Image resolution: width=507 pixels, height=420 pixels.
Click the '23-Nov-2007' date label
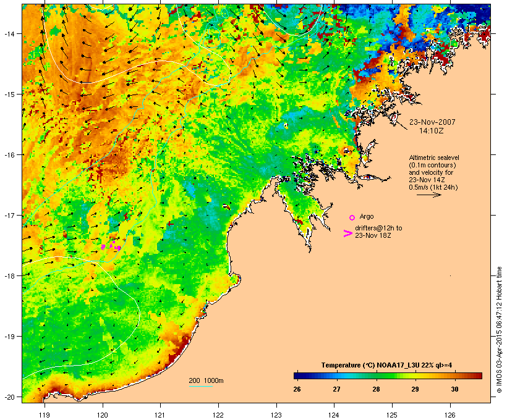pyautogui.click(x=432, y=122)
